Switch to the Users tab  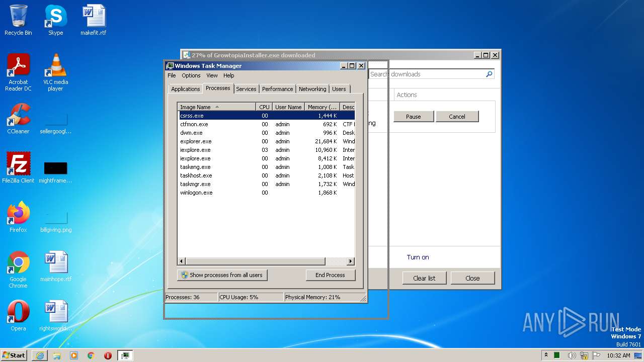[x=339, y=89]
